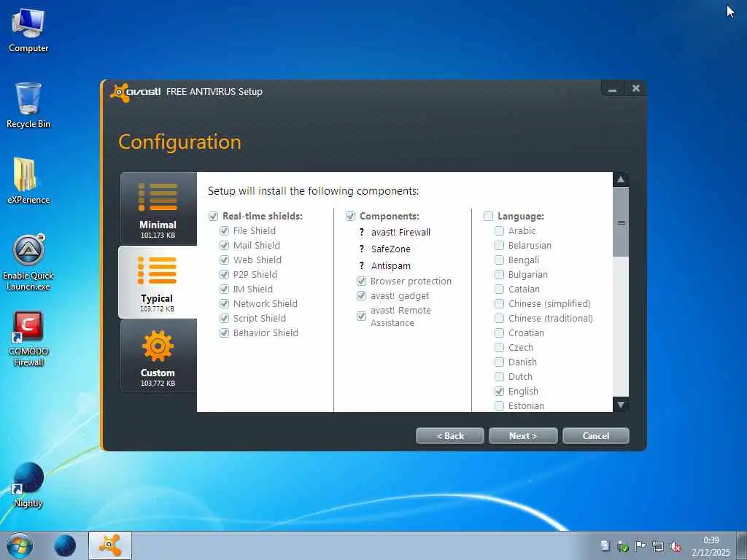Screen dimensions: 747x560
Task: Click the avast! logo in title bar
Action: [136, 92]
